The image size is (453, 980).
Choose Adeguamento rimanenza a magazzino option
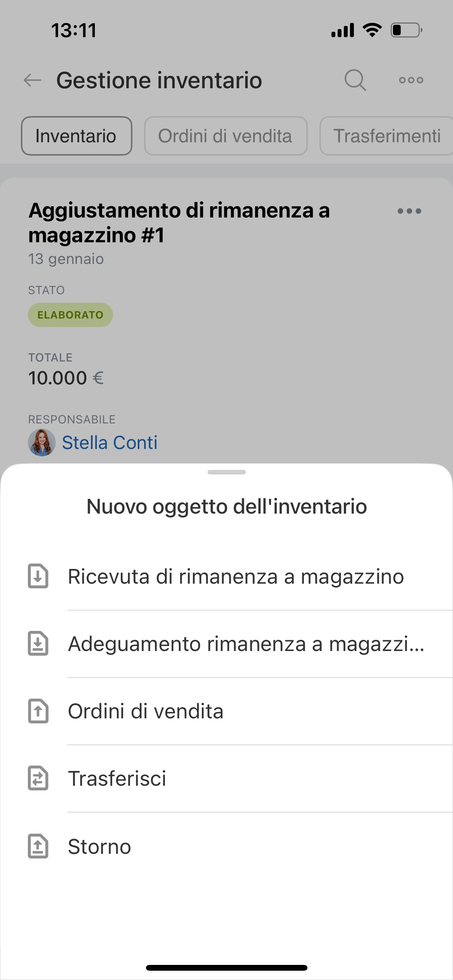coord(246,644)
